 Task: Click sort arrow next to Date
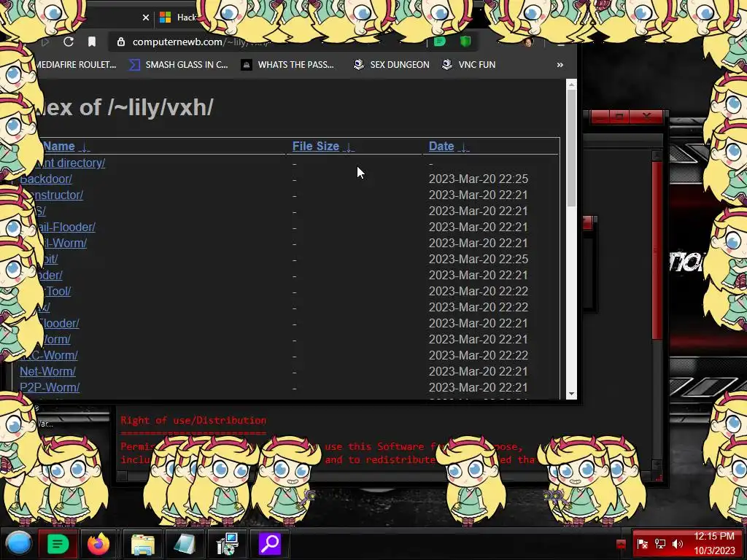click(463, 147)
